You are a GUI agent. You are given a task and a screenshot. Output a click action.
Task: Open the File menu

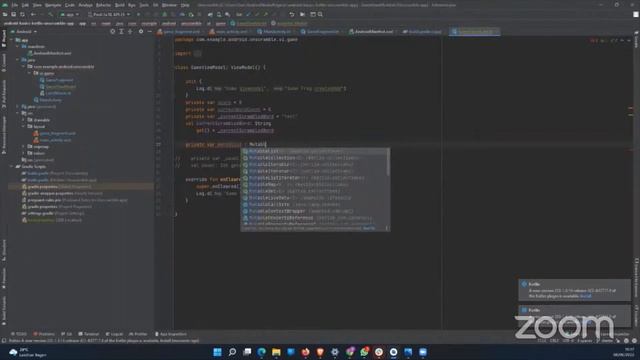(x=15, y=5)
